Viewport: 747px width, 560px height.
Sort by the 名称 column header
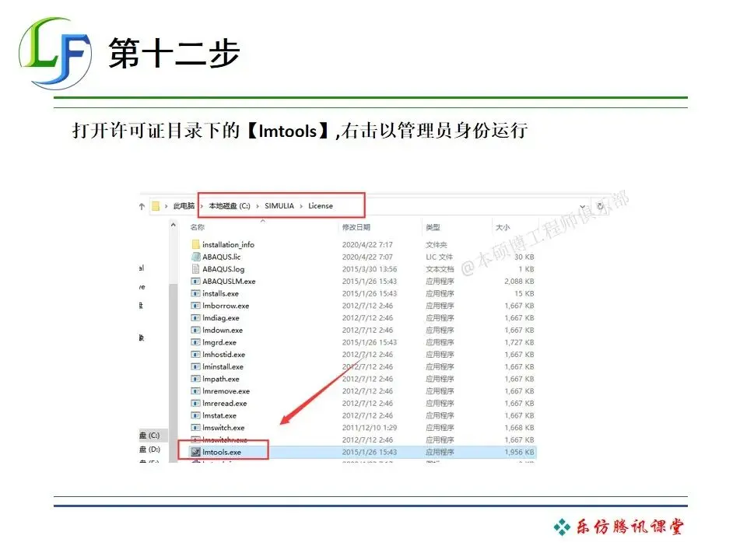(197, 227)
